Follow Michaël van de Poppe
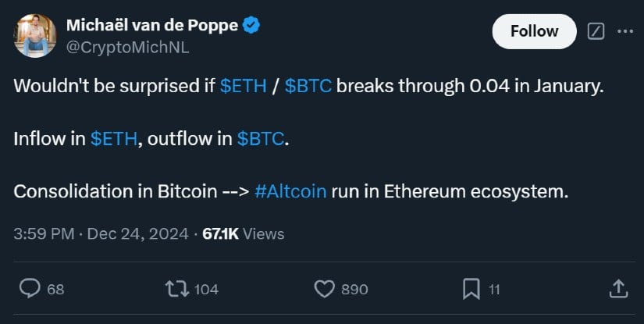This screenshot has height=324, width=644. click(x=534, y=31)
